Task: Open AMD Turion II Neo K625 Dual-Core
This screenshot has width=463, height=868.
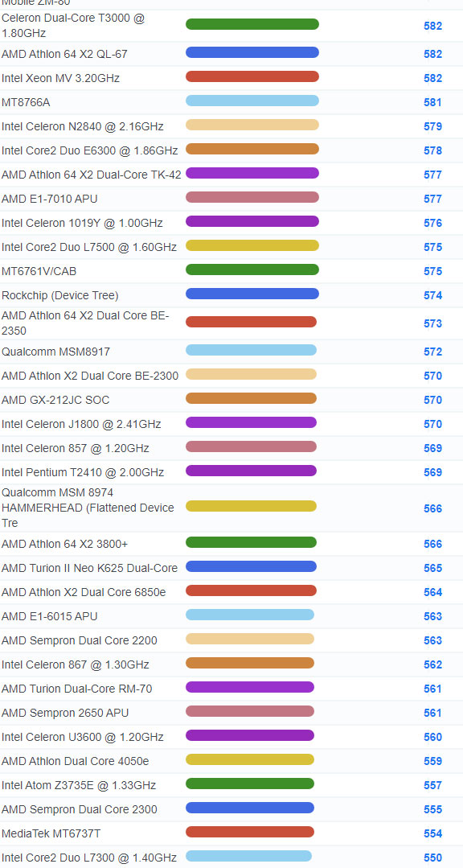Action: click(89, 569)
